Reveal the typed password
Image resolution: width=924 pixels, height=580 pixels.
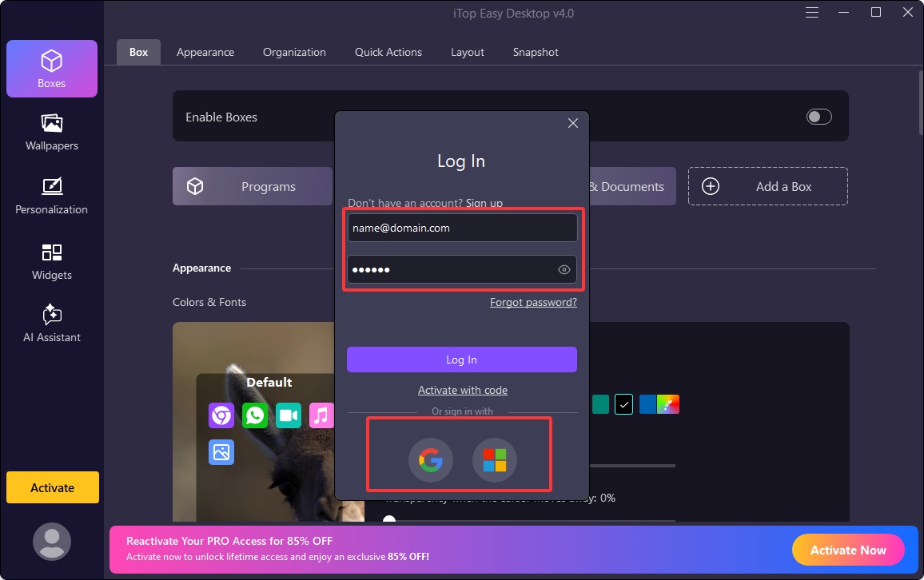564,269
